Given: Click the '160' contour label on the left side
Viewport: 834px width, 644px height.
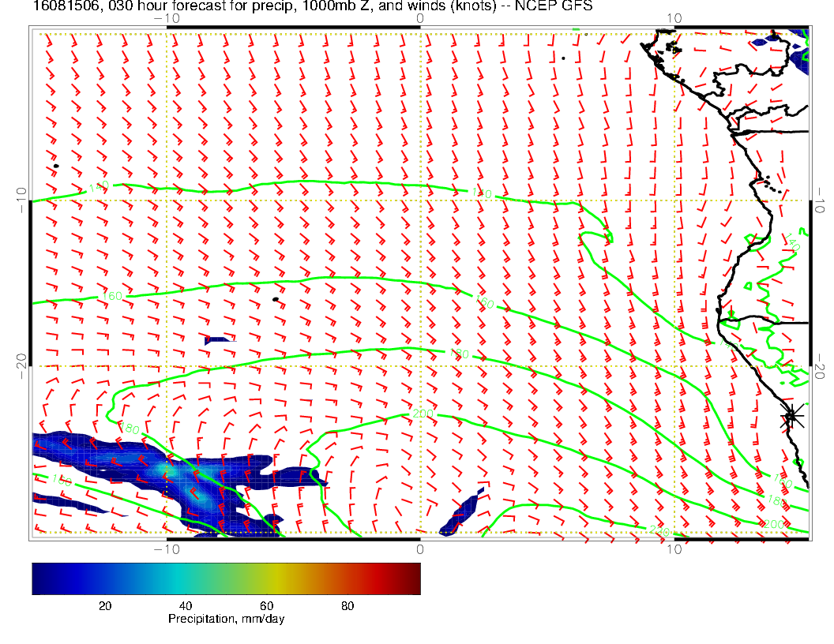Looking at the screenshot, I should [112, 297].
